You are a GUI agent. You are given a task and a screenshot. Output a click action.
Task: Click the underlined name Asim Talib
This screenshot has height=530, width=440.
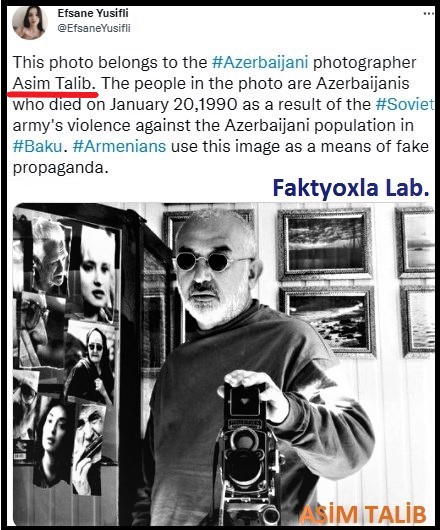pos(55,83)
